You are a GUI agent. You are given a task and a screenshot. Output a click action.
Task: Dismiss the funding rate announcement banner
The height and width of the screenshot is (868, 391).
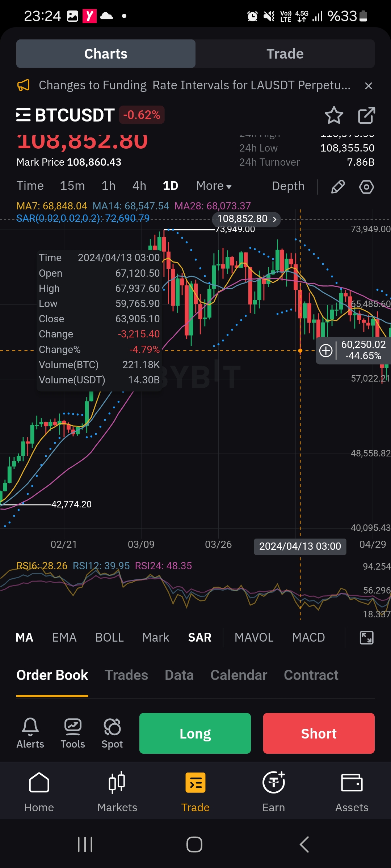click(x=369, y=86)
